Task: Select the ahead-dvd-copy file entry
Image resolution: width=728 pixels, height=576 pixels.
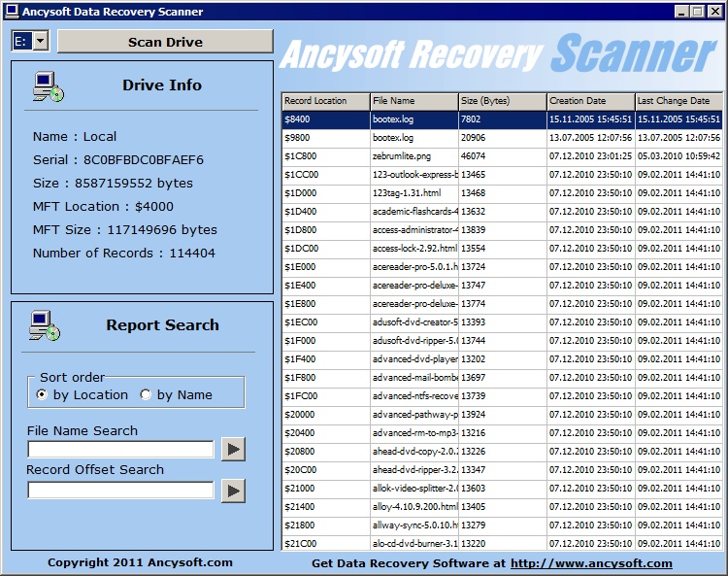Action: (x=414, y=452)
